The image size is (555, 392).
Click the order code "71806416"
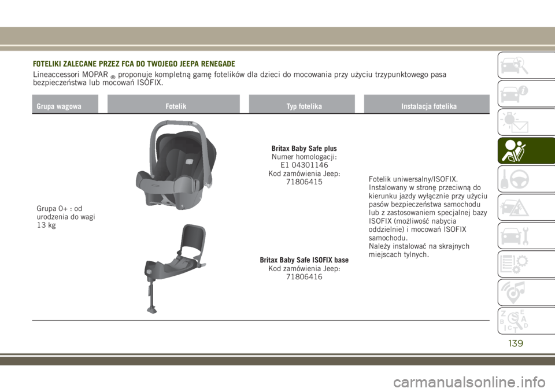[x=304, y=277]
